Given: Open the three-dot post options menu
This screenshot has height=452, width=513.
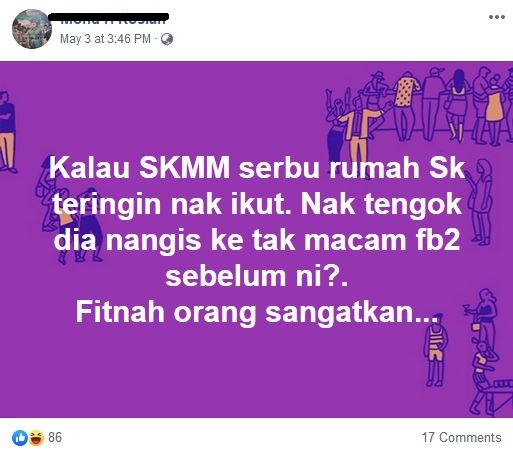Looking at the screenshot, I should (496, 17).
